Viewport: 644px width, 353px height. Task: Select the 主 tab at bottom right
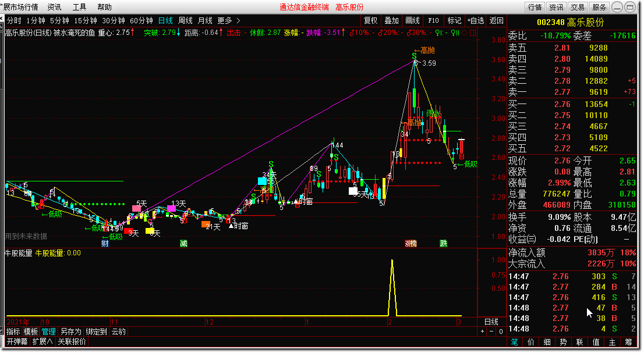612,342
